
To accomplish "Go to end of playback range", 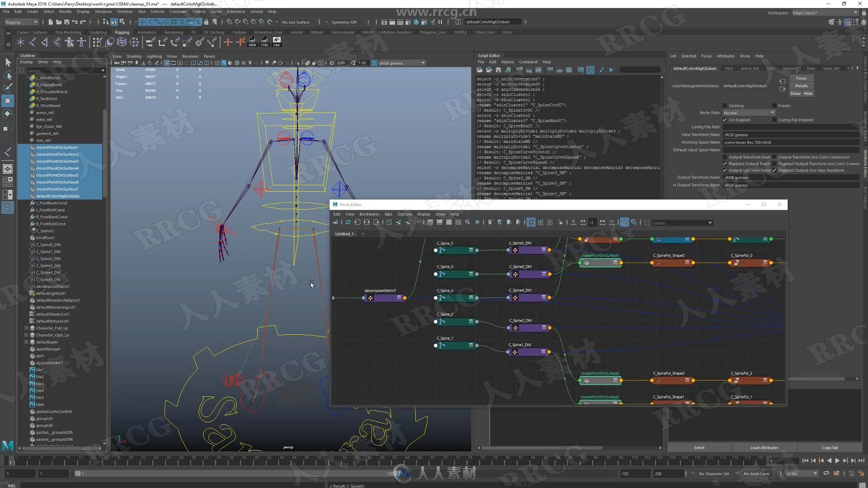I will point(861,460).
